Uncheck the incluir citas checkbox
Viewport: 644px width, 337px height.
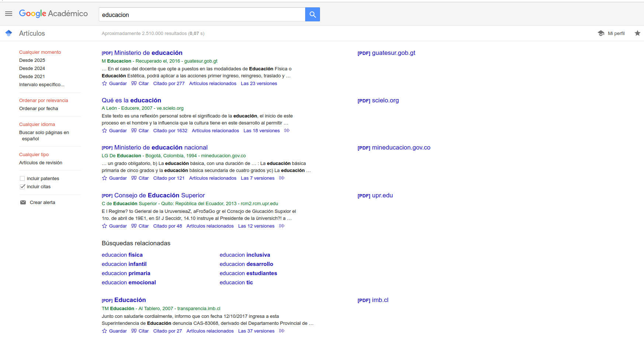22,187
